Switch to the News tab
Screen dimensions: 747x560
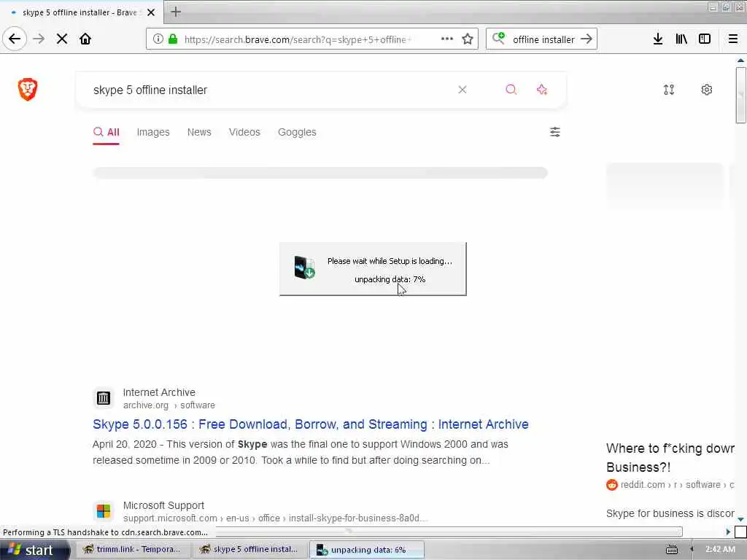point(199,132)
